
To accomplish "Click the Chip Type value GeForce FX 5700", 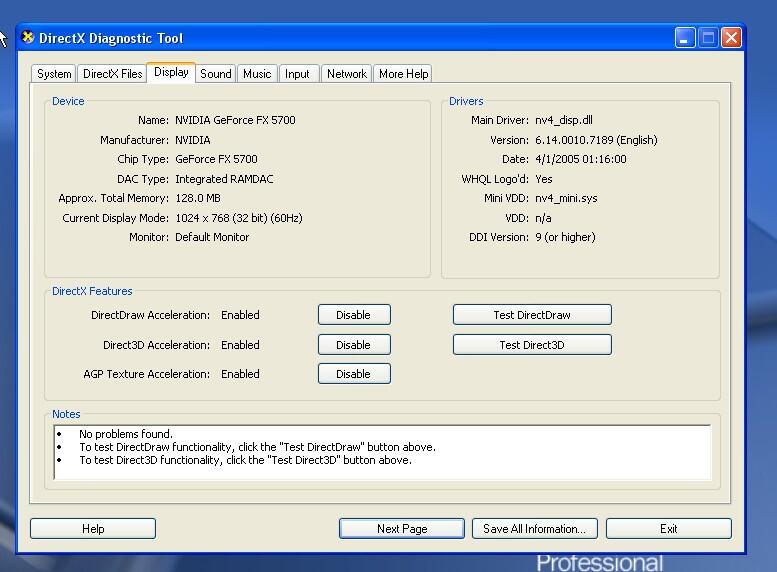I will click(216, 159).
